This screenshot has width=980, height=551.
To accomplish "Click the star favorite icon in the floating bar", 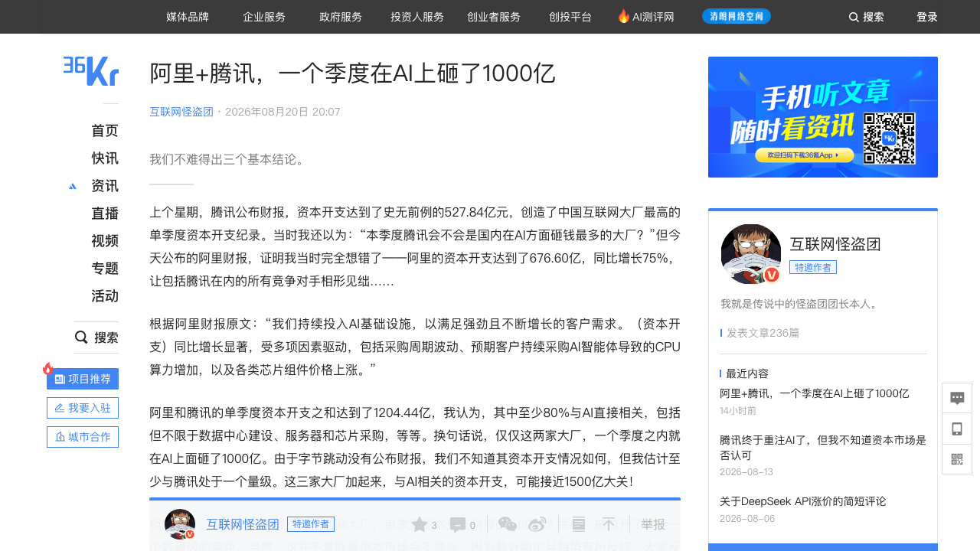I will pyautogui.click(x=420, y=524).
